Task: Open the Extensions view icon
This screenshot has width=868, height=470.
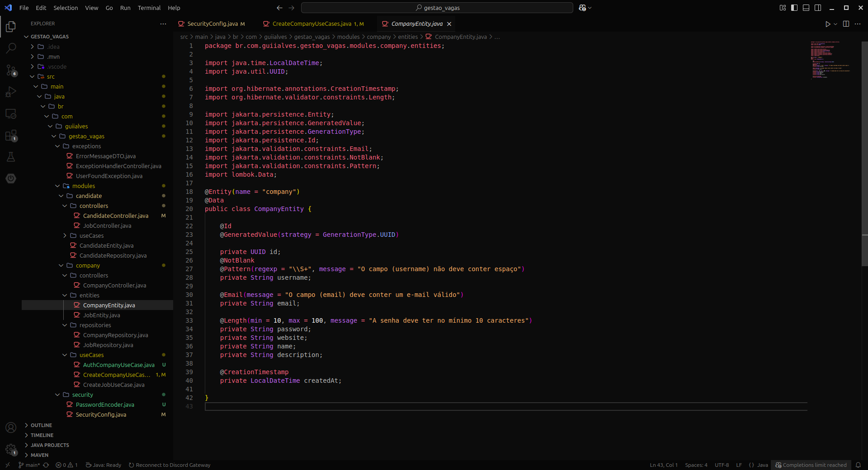Action: [11, 136]
